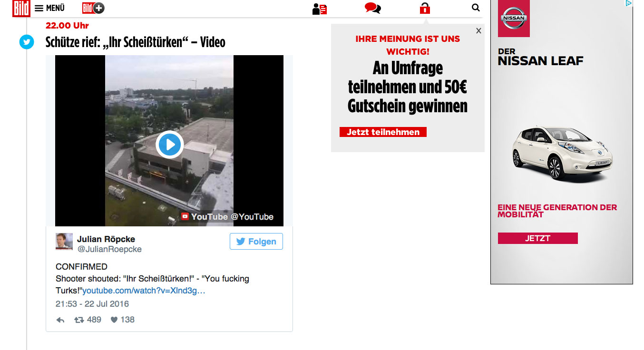Play the embedded YouTube video
644x350 pixels.
click(169, 144)
